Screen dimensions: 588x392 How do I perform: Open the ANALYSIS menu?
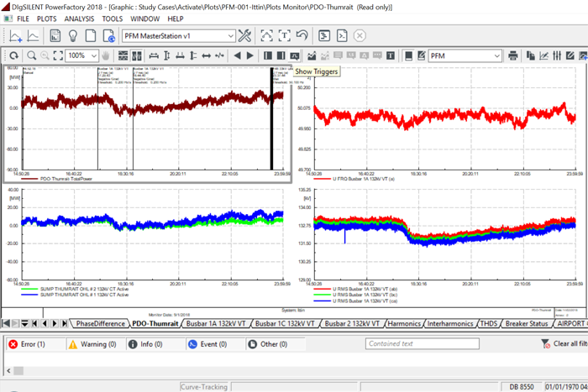pos(79,18)
